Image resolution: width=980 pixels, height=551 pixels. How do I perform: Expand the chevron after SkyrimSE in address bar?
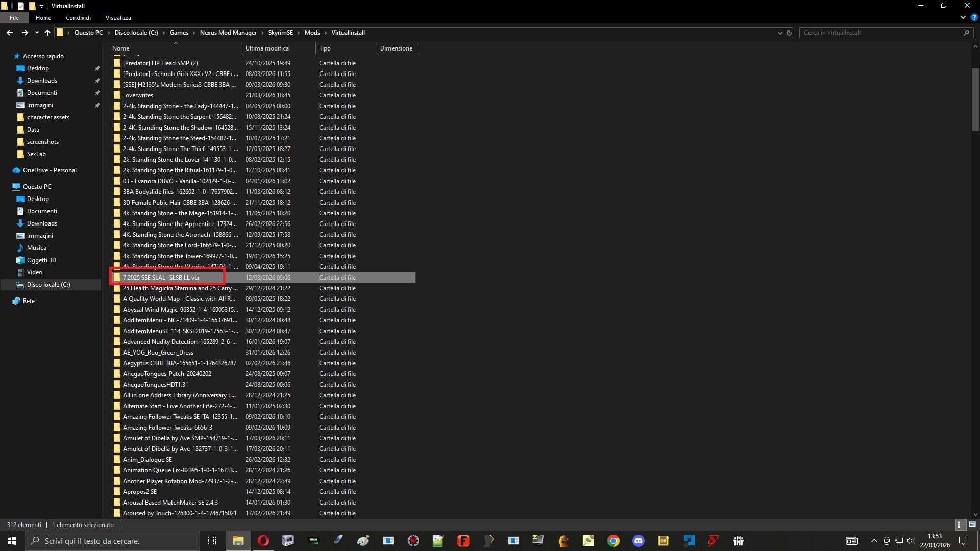pyautogui.click(x=299, y=33)
